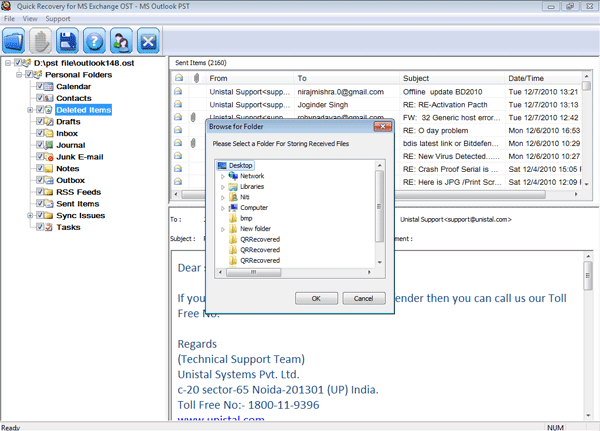
Task: Toggle the Inbox folder checkbox
Action: [x=40, y=133]
